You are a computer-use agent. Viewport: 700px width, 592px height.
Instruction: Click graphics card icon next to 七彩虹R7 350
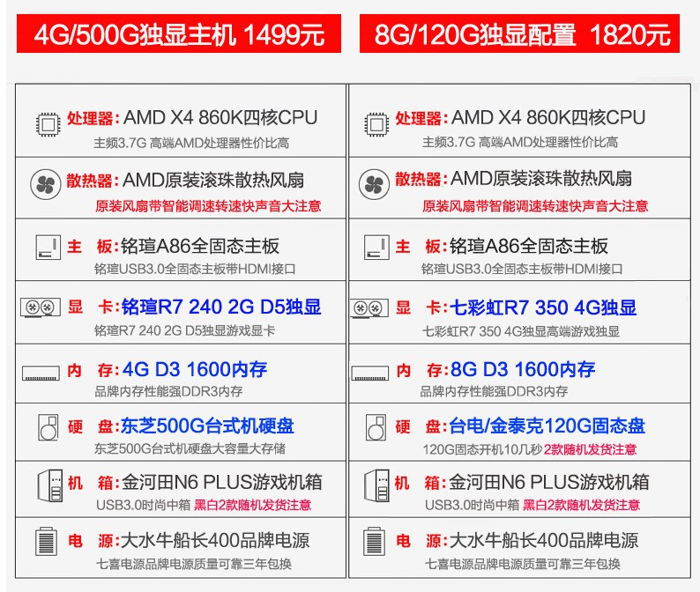(369, 307)
